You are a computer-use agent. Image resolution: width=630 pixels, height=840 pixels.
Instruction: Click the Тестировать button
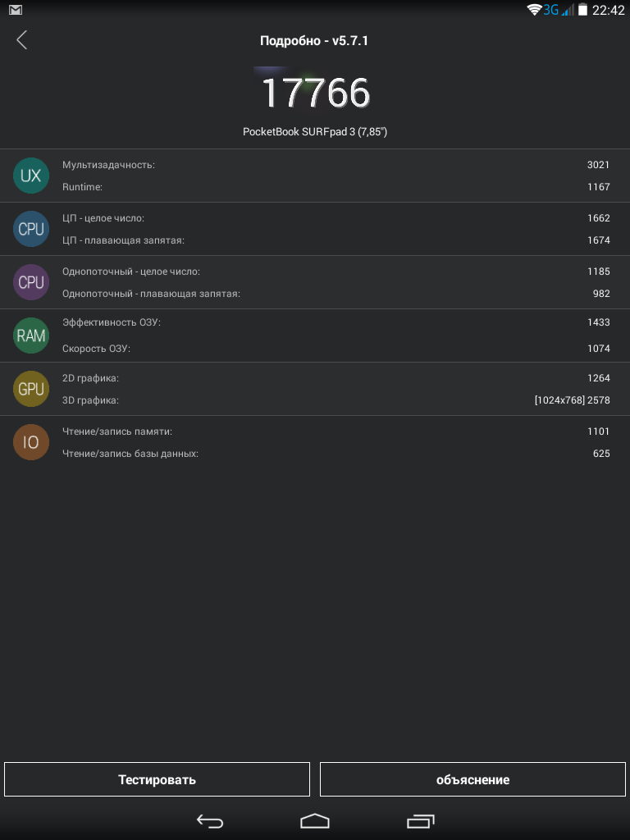157,779
